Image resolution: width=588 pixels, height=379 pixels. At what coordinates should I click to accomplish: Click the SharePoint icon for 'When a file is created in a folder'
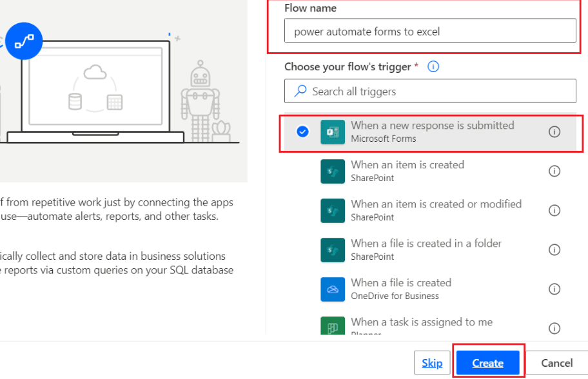click(333, 249)
